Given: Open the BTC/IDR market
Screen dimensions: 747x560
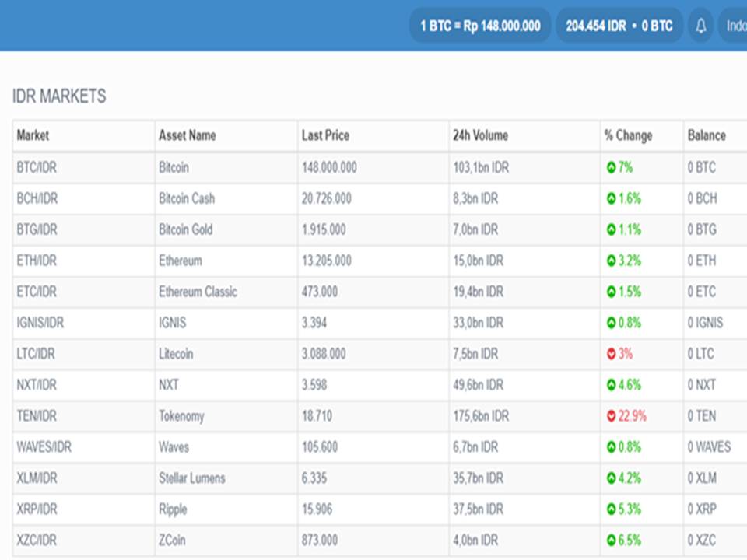Looking at the screenshot, I should [x=37, y=168].
